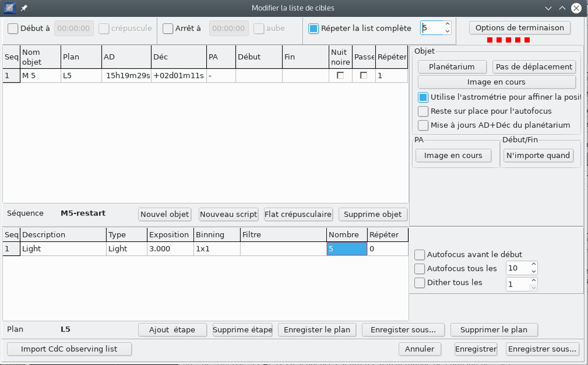Click Supprimer le plan button
The image size is (588, 365).
pos(494,330)
